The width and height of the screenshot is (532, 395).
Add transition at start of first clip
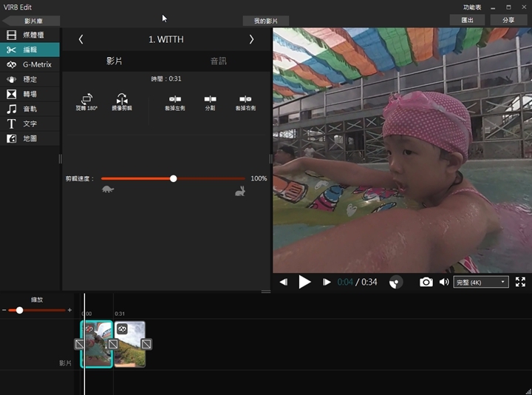tap(79, 344)
